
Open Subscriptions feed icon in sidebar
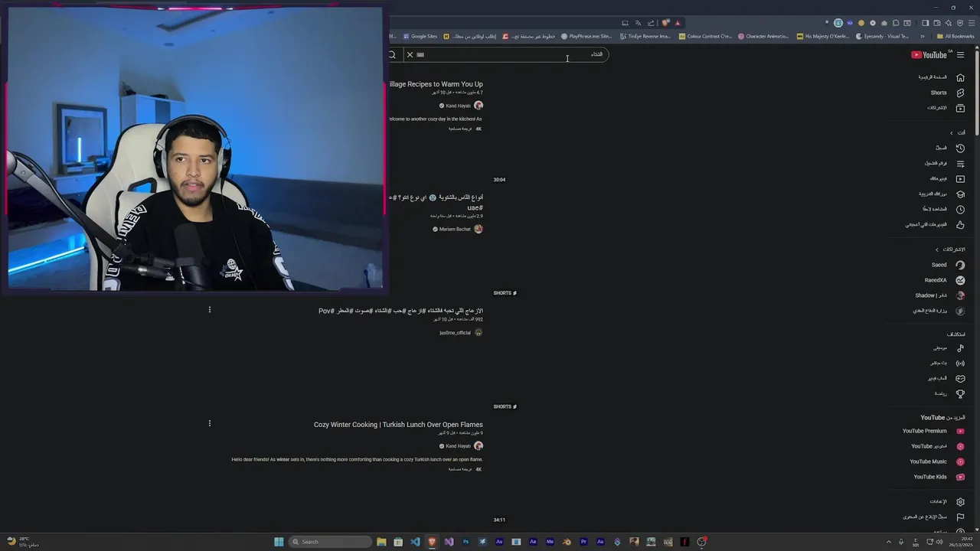(x=960, y=108)
